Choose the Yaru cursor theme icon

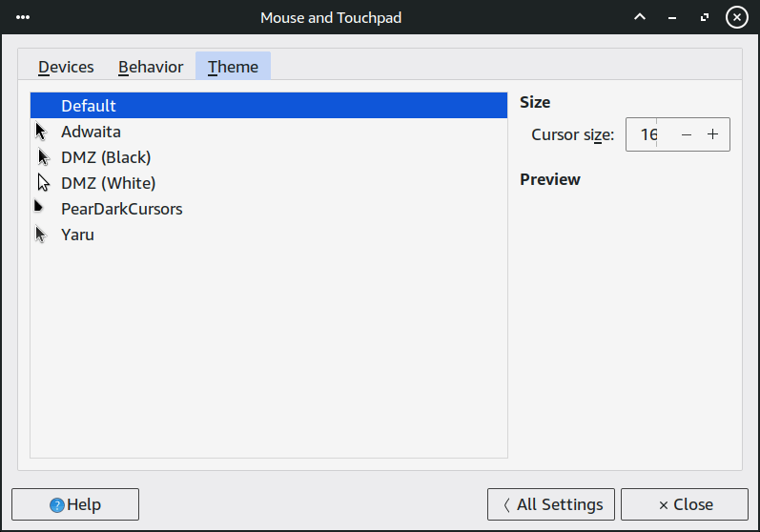(41, 235)
